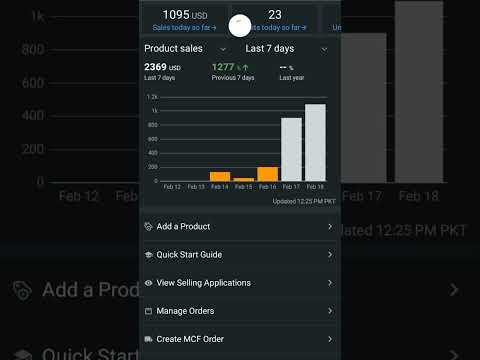Tap the Add a Product tag icon
Image resolution: width=480 pixels, height=360 pixels.
pos(148,227)
